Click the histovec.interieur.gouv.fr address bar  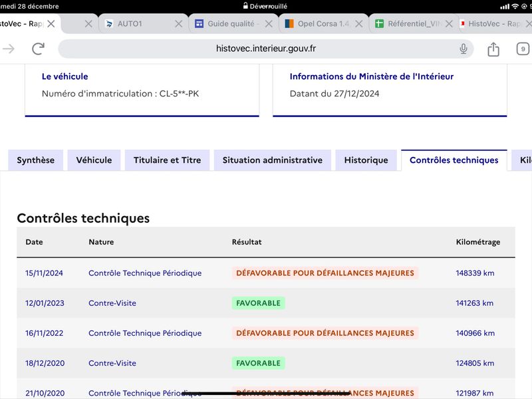[x=265, y=49]
